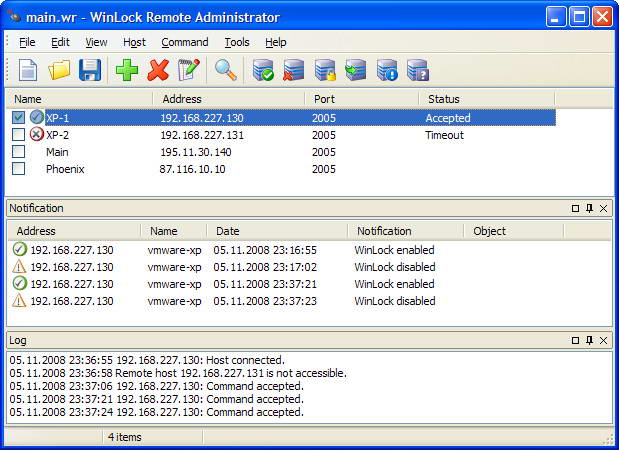Uncheck the XP-1 host checkbox
The height and width of the screenshot is (450, 619).
coord(19,117)
